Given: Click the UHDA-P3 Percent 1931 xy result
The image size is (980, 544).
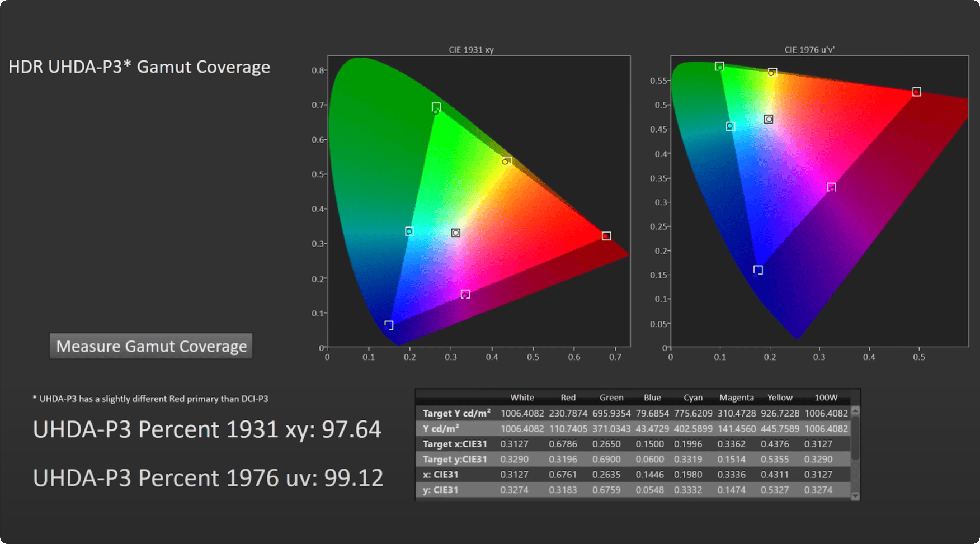Looking at the screenshot, I should 207,429.
